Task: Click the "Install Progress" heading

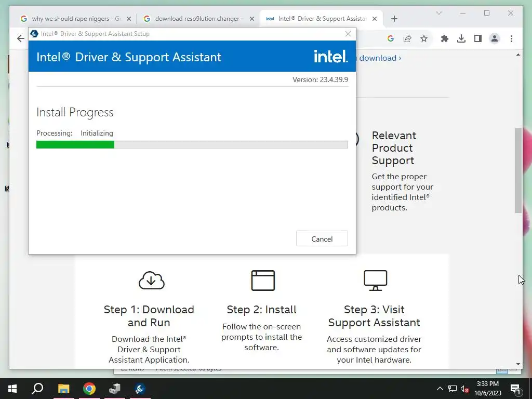Action: (x=75, y=112)
